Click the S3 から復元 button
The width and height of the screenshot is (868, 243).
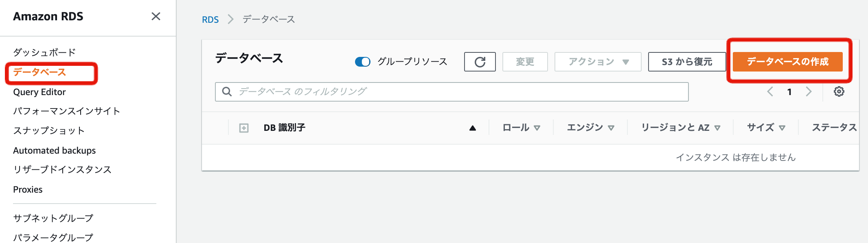[x=687, y=62]
